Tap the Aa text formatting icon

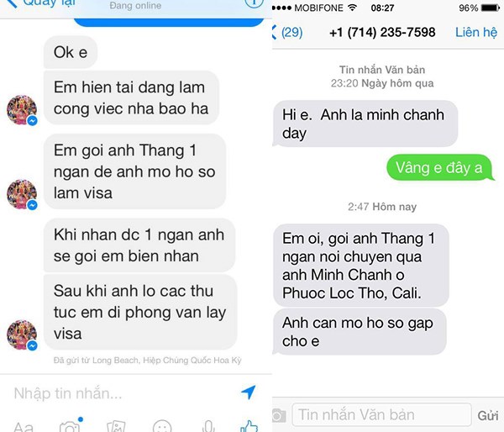[x=24, y=427]
